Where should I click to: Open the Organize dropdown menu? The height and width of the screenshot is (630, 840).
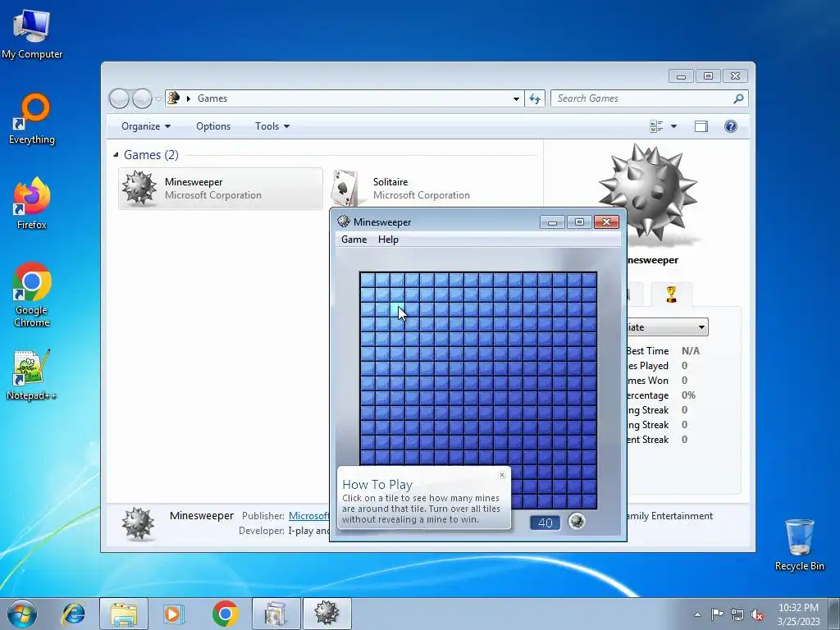coord(146,126)
